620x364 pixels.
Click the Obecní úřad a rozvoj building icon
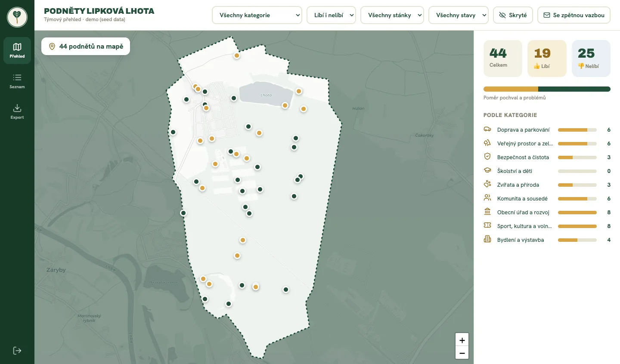[487, 212]
